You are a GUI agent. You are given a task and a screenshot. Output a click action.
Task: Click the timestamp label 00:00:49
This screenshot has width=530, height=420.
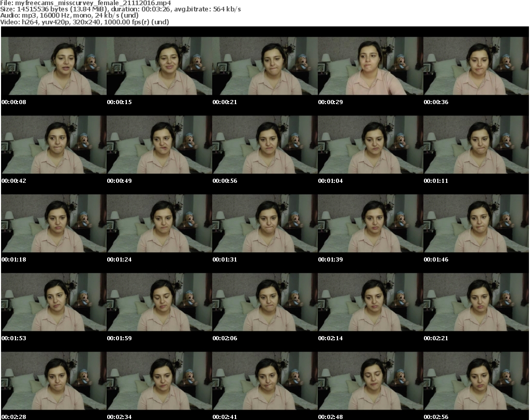click(x=120, y=181)
